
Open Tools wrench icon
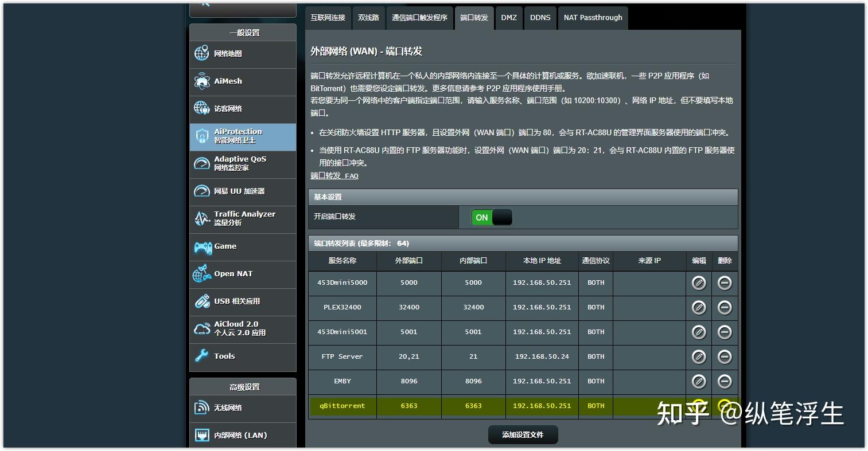coord(201,356)
